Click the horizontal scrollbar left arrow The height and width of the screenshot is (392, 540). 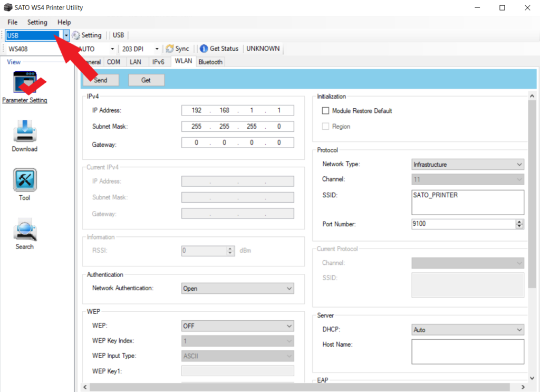pos(85,387)
